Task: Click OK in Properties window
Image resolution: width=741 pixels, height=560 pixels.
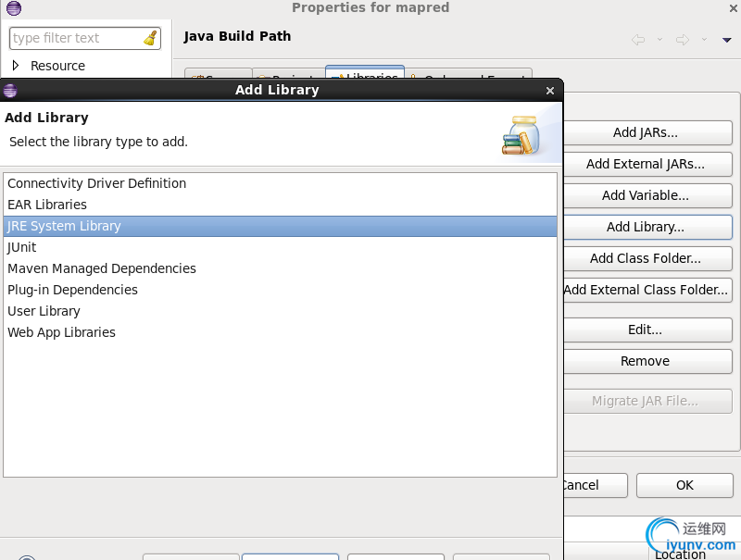Action: pos(684,485)
